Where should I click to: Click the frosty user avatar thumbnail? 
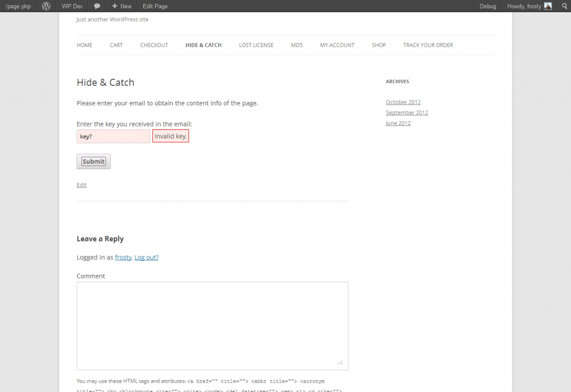coord(548,6)
